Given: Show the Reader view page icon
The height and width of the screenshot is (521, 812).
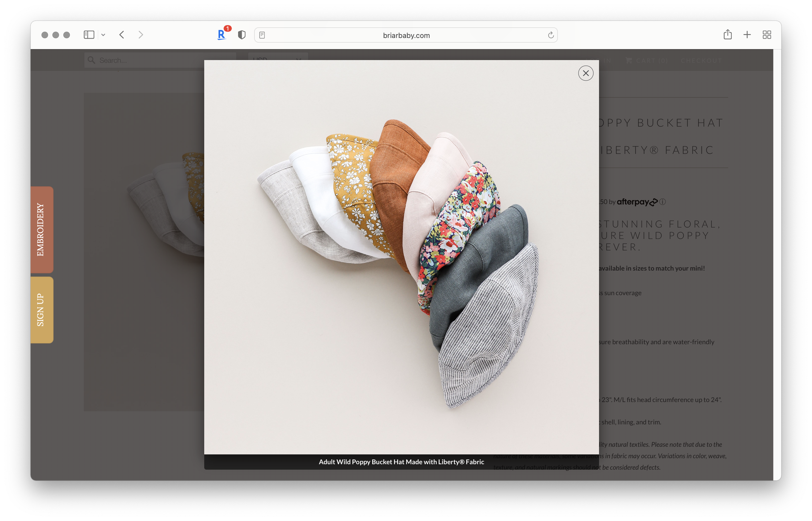Looking at the screenshot, I should pyautogui.click(x=262, y=35).
